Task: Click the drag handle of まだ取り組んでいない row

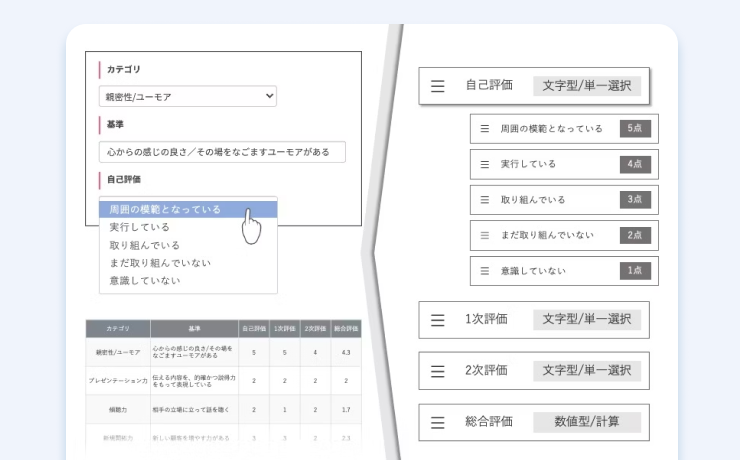Action: pyautogui.click(x=485, y=235)
